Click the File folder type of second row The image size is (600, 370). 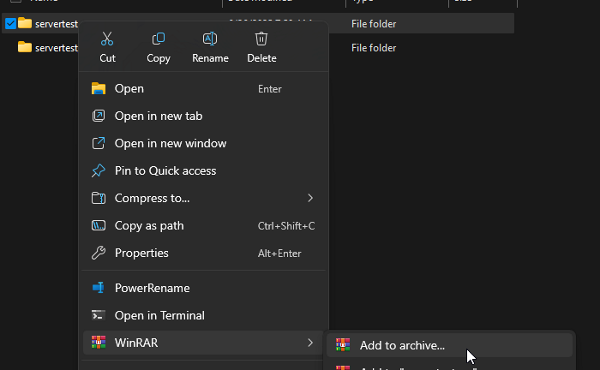point(373,48)
